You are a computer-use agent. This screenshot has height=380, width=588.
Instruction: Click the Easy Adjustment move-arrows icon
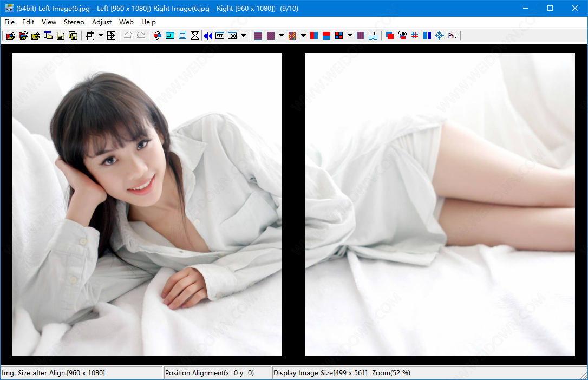pyautogui.click(x=112, y=36)
